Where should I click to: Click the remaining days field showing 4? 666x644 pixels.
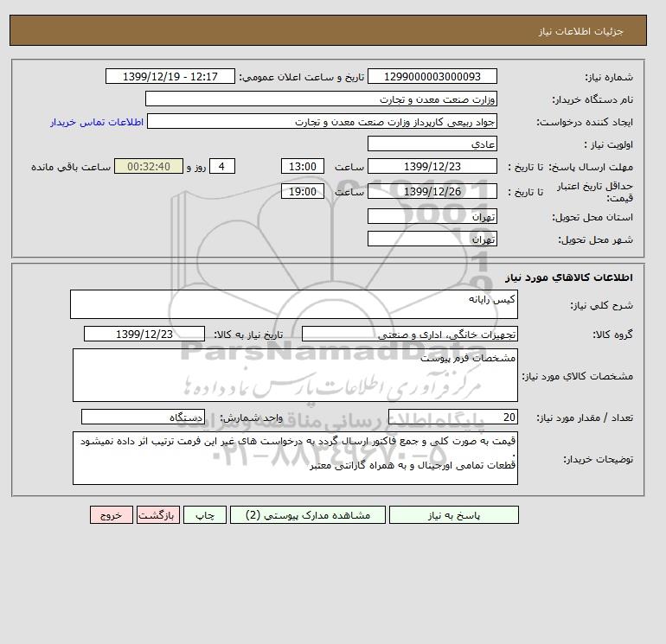pyautogui.click(x=222, y=167)
